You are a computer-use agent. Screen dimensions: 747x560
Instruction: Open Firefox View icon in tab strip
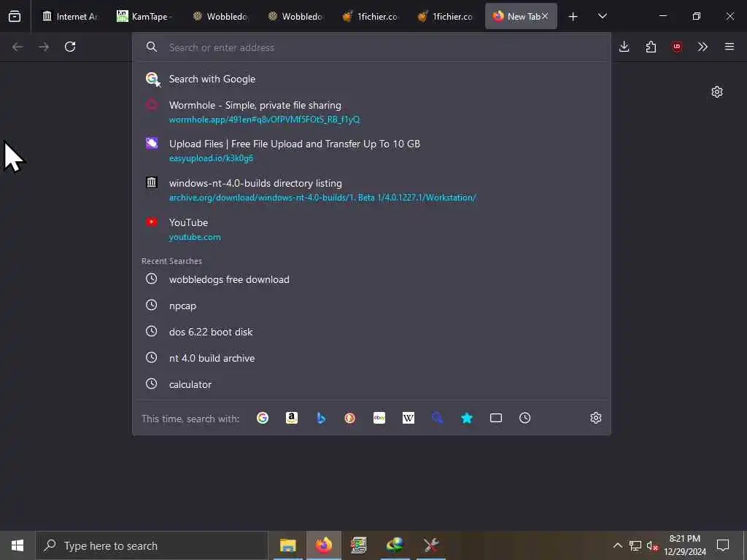coord(15,16)
